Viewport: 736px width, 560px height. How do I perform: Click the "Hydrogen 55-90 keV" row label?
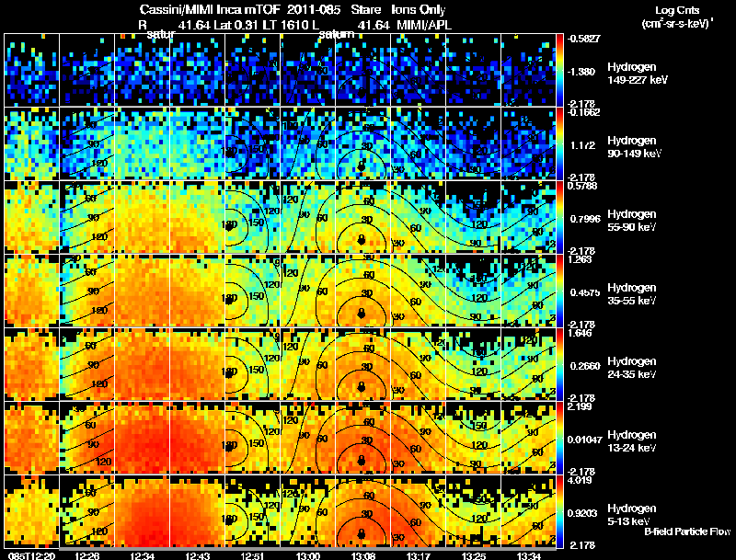pyautogui.click(x=632, y=221)
